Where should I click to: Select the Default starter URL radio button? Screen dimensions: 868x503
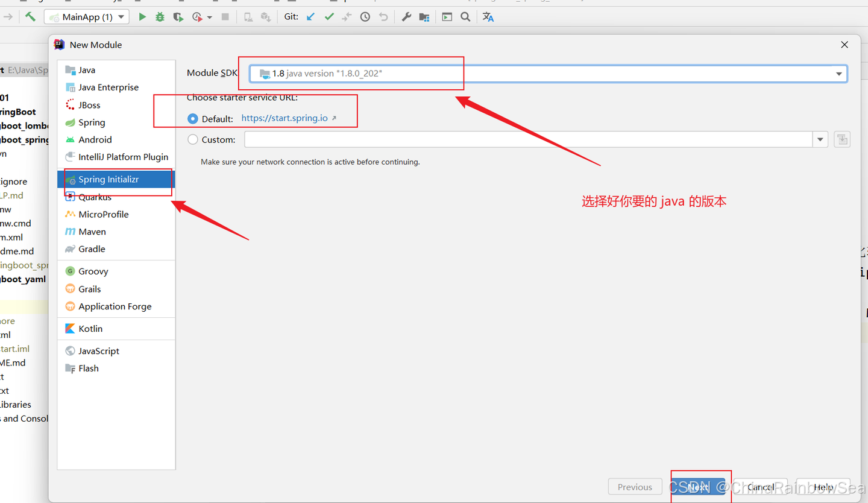point(193,119)
